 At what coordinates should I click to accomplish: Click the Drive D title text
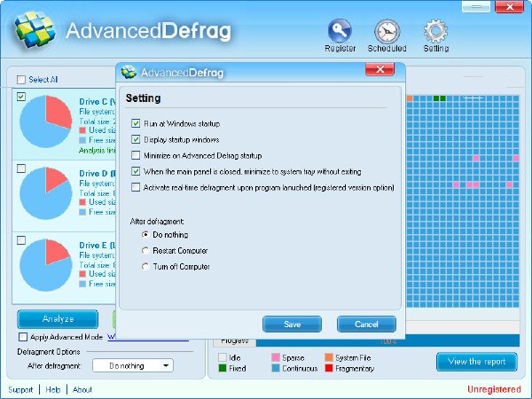[97, 174]
